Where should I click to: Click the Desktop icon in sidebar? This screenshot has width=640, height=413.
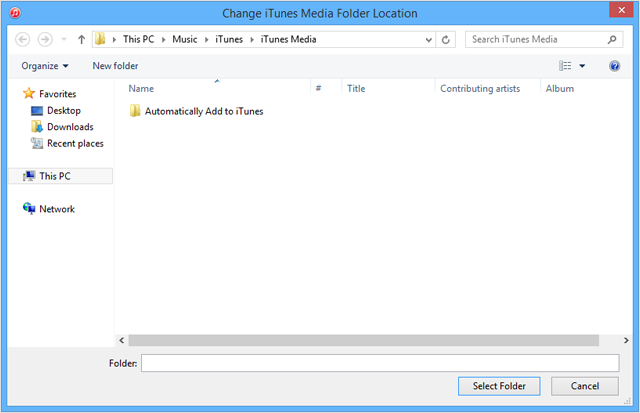pyautogui.click(x=37, y=111)
